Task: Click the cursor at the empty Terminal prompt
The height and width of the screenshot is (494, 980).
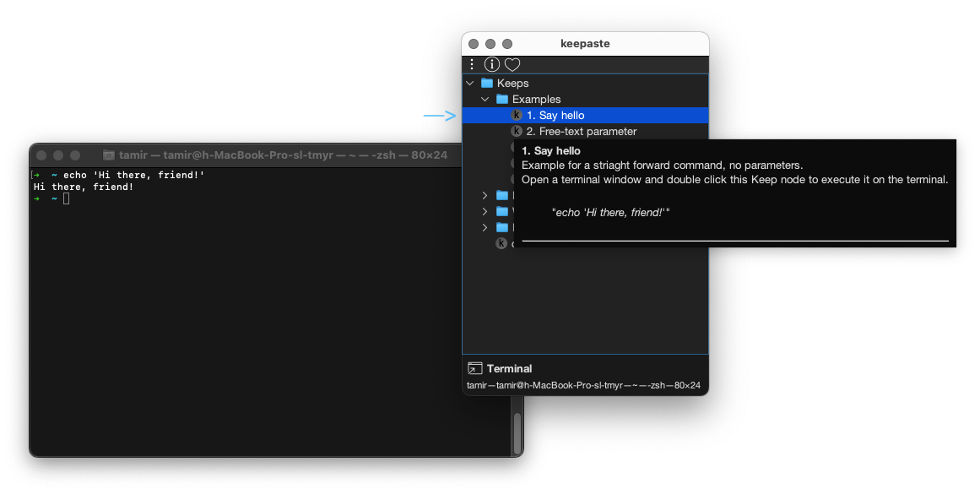Action: (x=66, y=198)
